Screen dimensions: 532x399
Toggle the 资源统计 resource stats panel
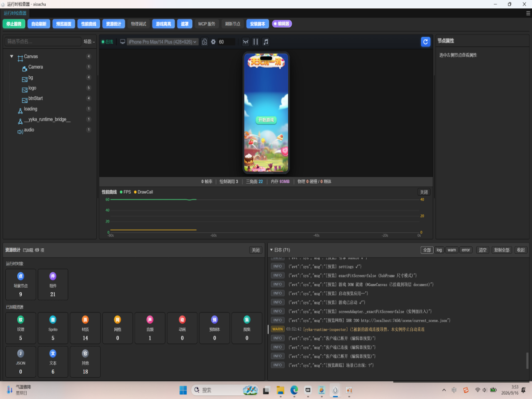pyautogui.click(x=113, y=24)
